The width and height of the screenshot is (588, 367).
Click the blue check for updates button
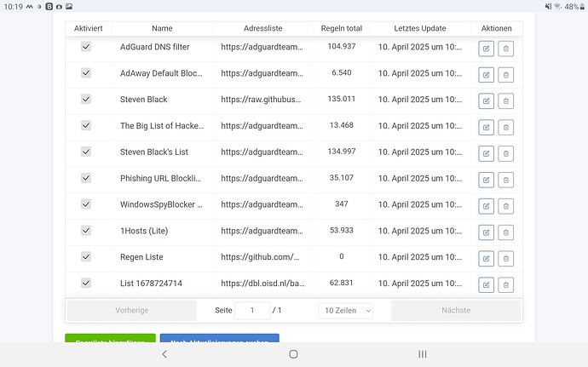(219, 338)
